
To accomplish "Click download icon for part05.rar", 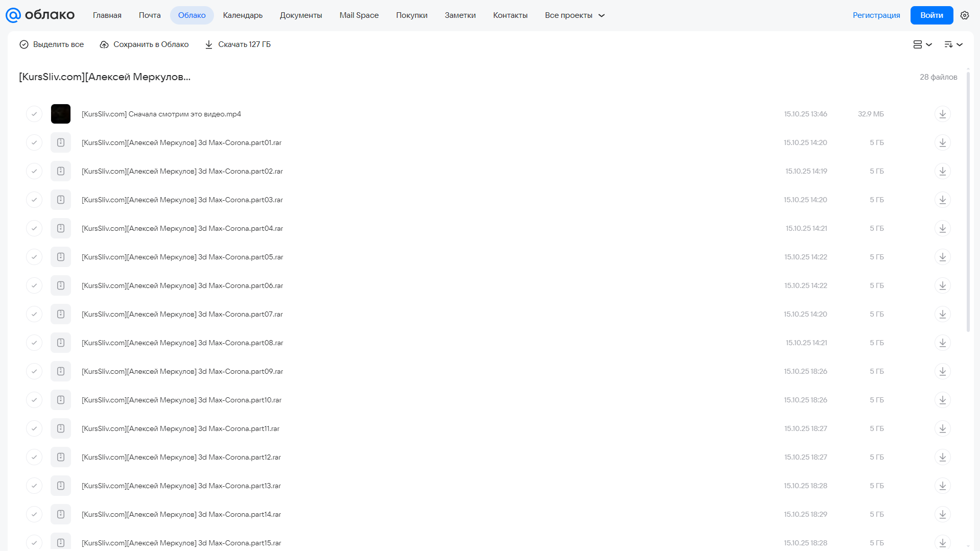I will click(943, 257).
